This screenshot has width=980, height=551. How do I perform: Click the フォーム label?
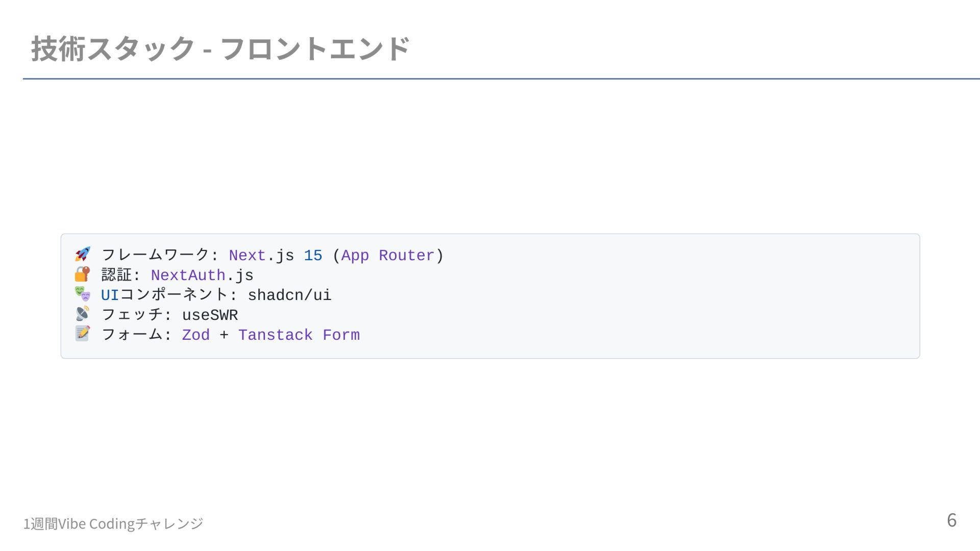pyautogui.click(x=132, y=334)
